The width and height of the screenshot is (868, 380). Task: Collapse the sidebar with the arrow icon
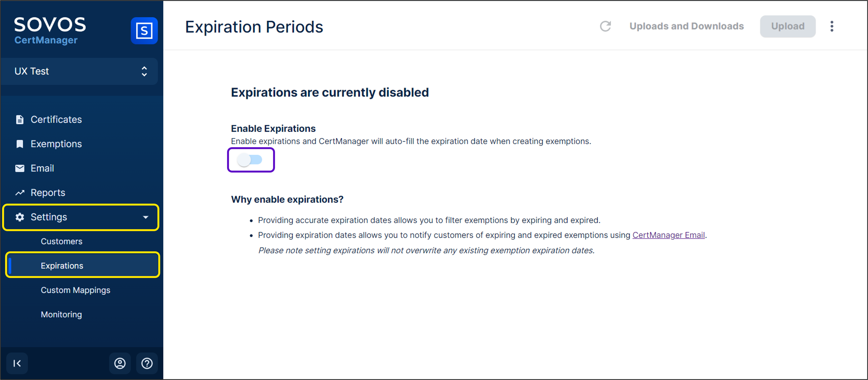(x=17, y=363)
